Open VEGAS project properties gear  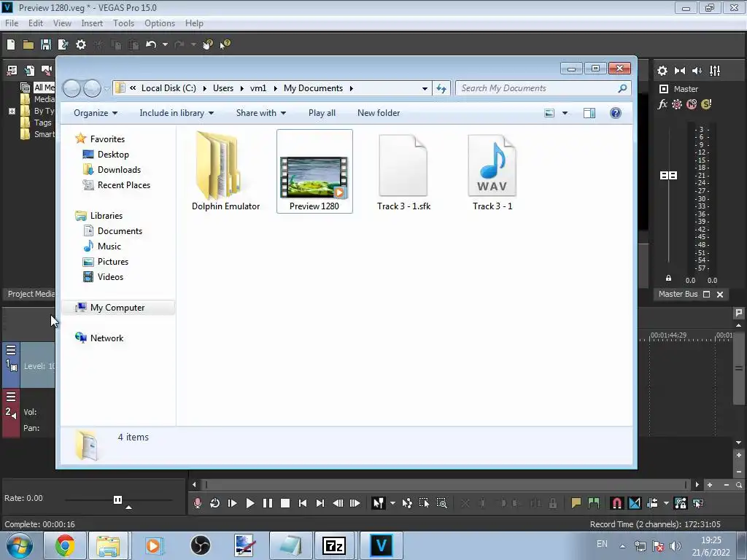click(x=81, y=44)
